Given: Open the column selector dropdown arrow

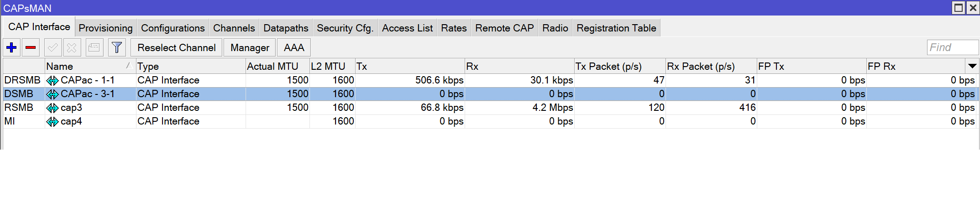Looking at the screenshot, I should [x=972, y=66].
